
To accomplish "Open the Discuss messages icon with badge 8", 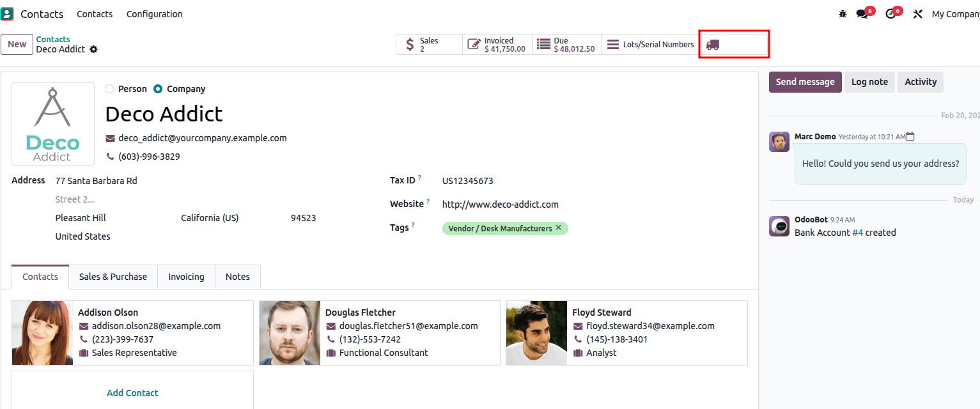I will (x=861, y=13).
